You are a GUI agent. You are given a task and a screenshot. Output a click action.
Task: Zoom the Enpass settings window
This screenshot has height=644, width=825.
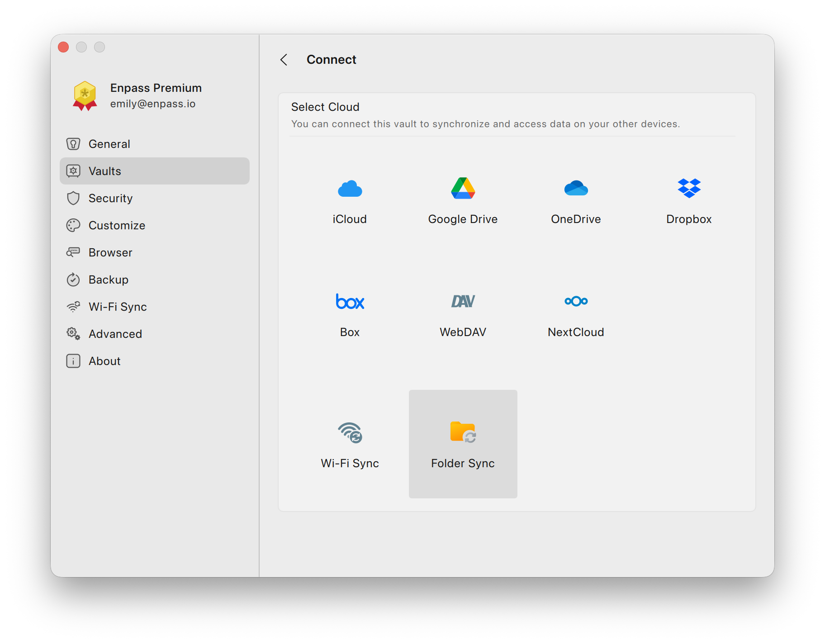tap(100, 47)
